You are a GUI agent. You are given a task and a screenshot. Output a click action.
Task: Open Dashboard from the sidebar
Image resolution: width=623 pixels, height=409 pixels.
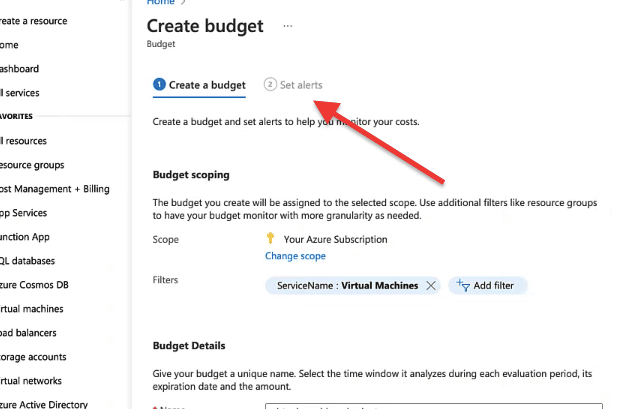[19, 69]
